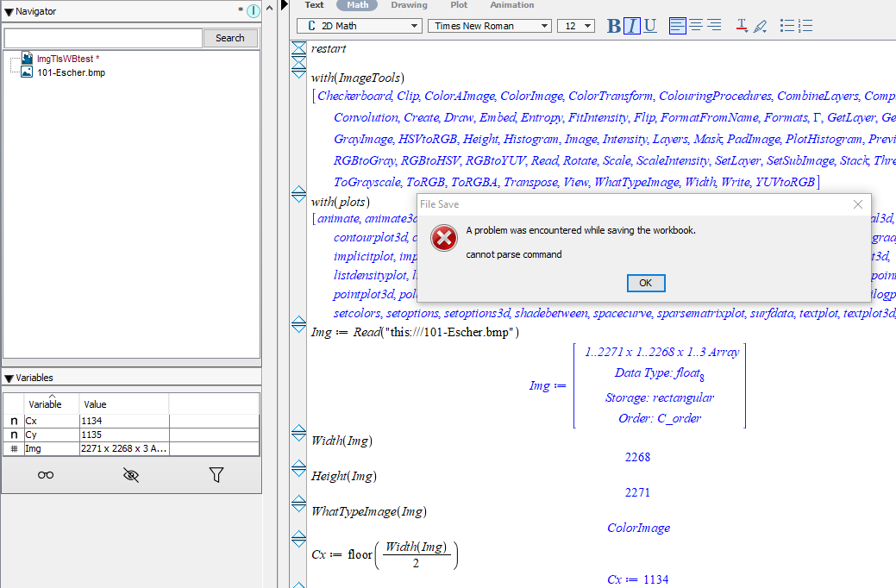Click the value 1135 for Cy

91,435
